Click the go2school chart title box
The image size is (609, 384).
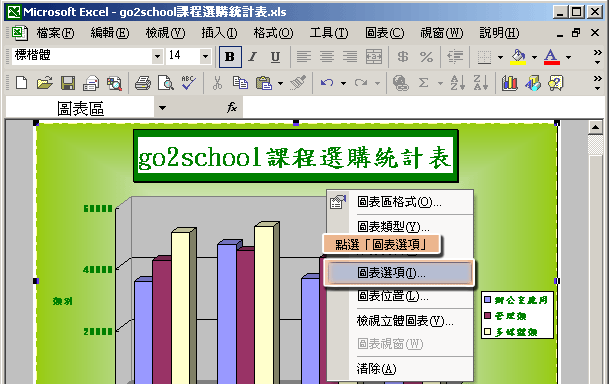coord(296,156)
